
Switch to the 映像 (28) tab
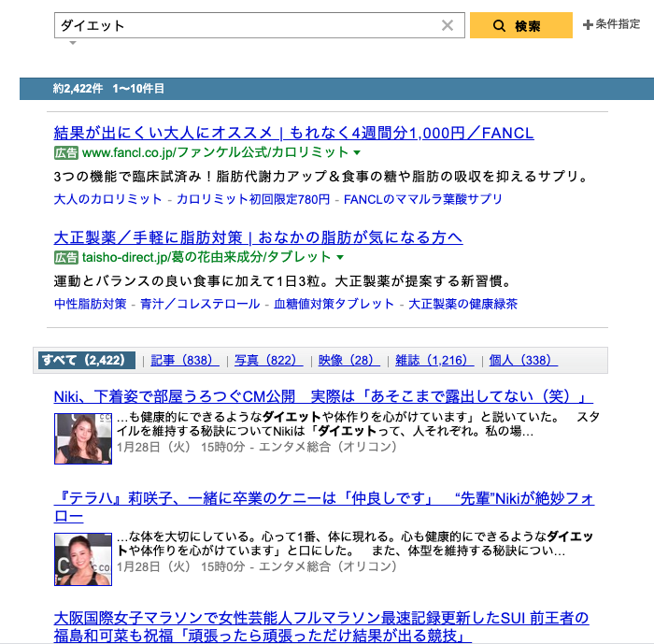tap(348, 360)
